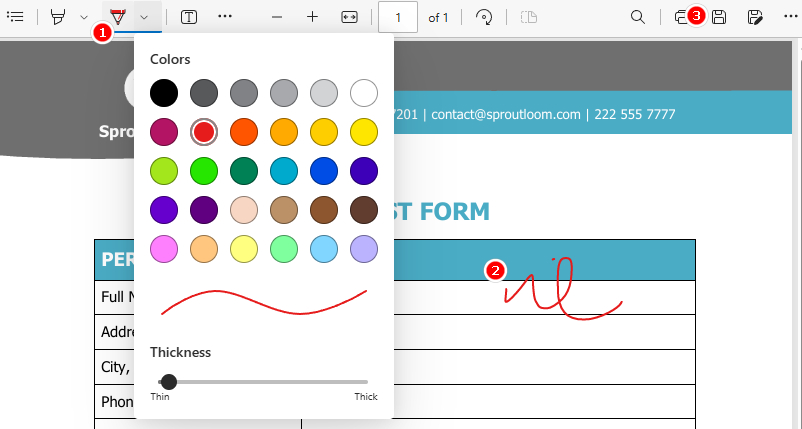This screenshot has width=802, height=429.
Task: Pick the deep orange color swatch
Action: [x=244, y=132]
